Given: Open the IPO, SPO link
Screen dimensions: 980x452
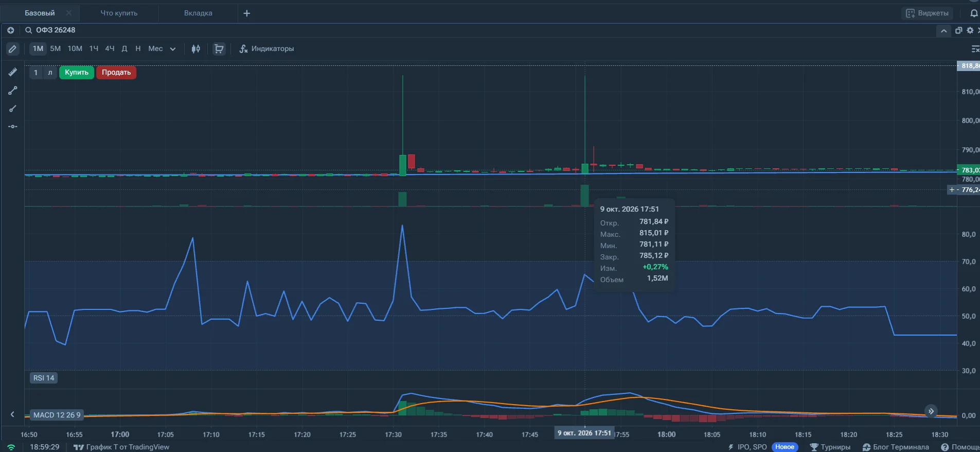Looking at the screenshot, I should [x=747, y=447].
